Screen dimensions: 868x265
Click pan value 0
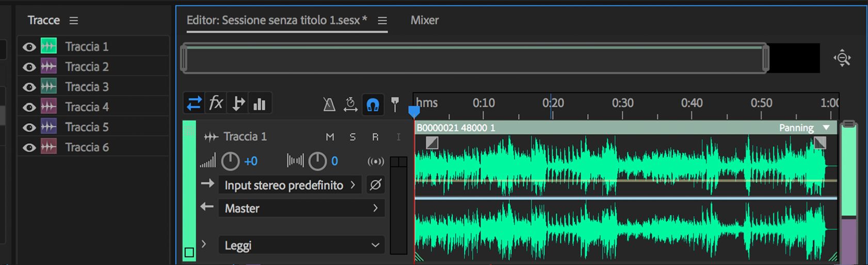[x=334, y=161]
